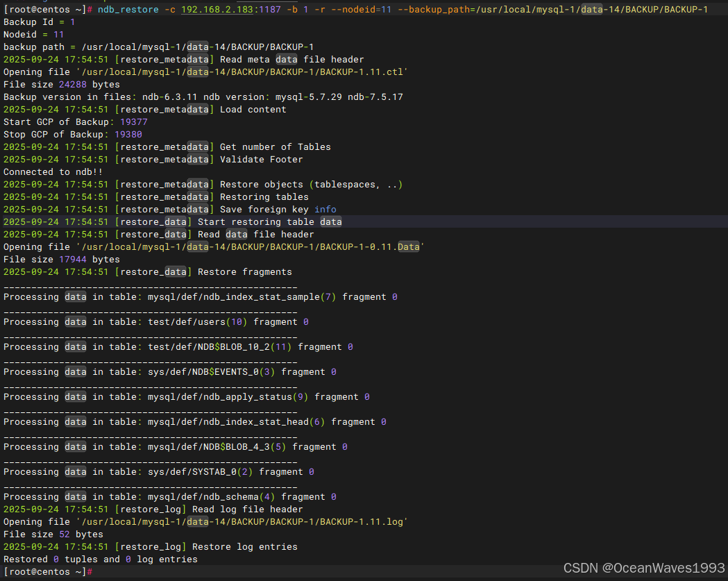Click 'Save foreign key info' line

[x=170, y=210]
